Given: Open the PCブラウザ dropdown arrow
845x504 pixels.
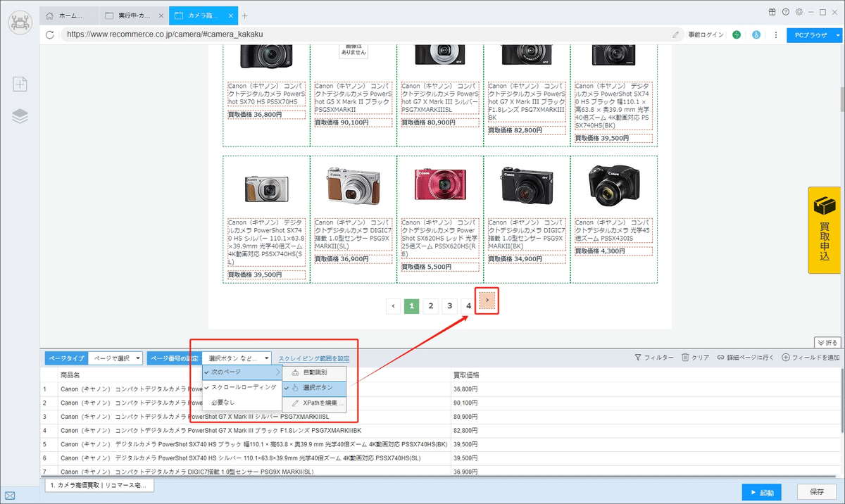Looking at the screenshot, I should click(838, 34).
